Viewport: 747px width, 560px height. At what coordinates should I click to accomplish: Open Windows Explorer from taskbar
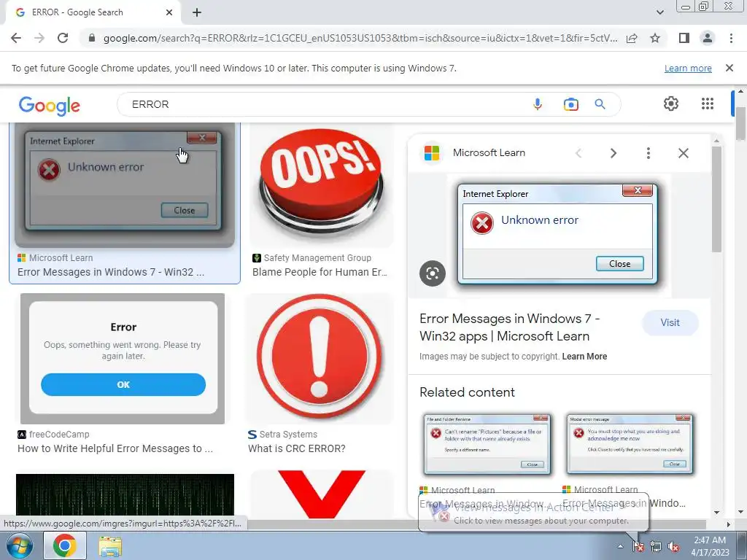coord(109,545)
